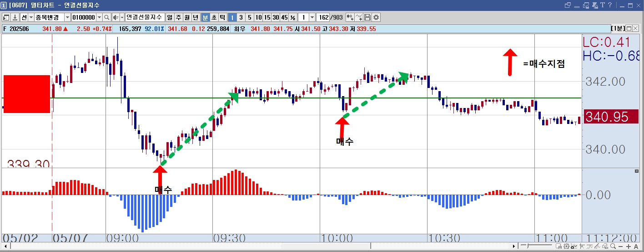The image size is (644, 252).
Task: Click the 선 chart type button
Action: tap(24, 17)
